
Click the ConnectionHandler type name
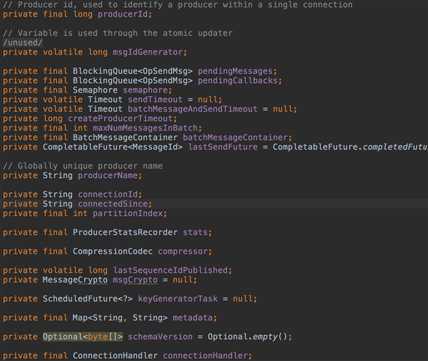115,355
